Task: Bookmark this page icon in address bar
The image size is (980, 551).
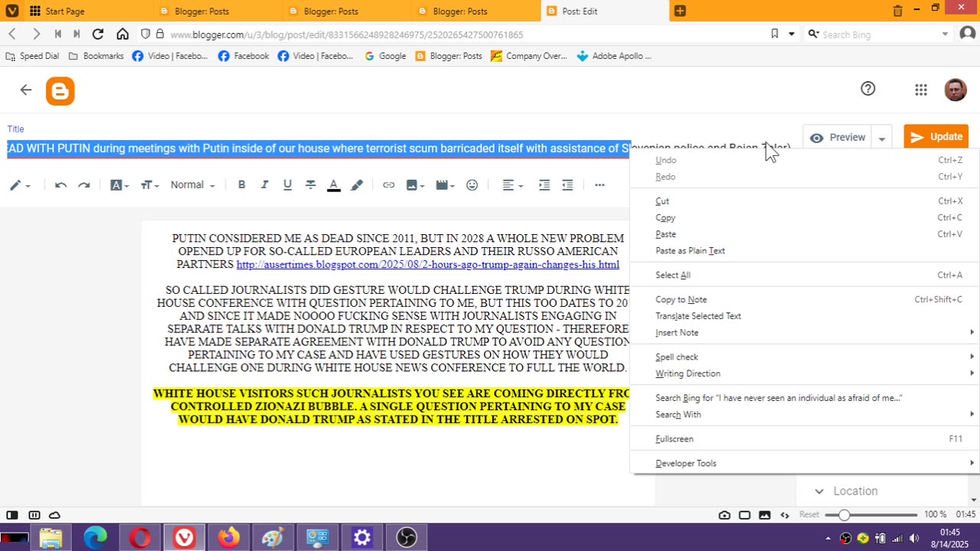Action: (x=775, y=34)
